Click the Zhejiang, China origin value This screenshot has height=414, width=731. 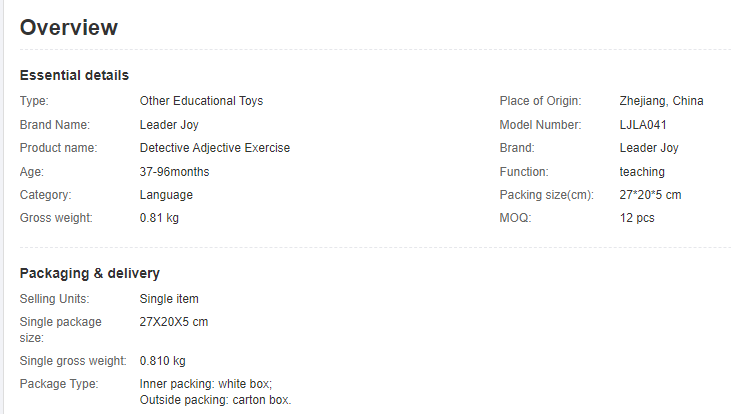661,101
